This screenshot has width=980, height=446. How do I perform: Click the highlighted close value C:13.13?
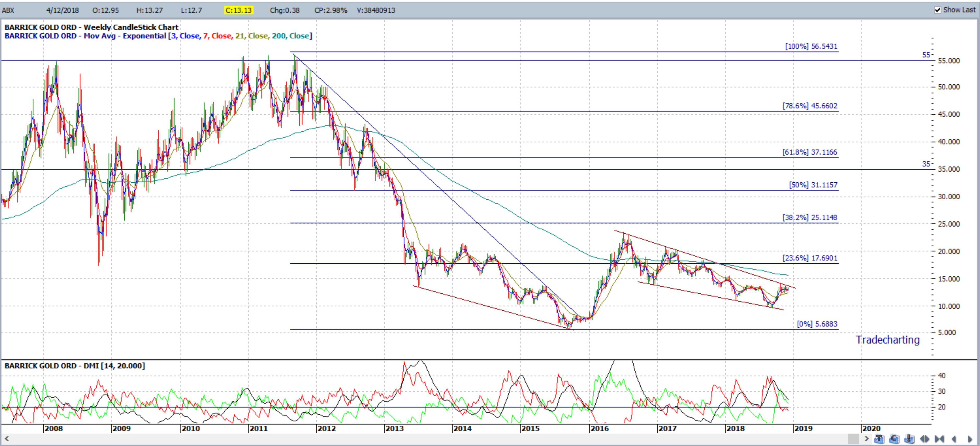239,10
